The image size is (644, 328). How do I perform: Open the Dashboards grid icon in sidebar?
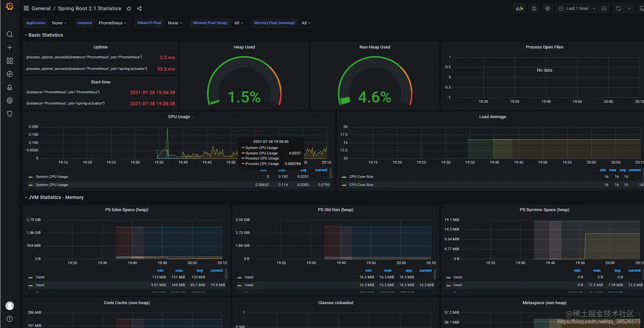pos(9,61)
